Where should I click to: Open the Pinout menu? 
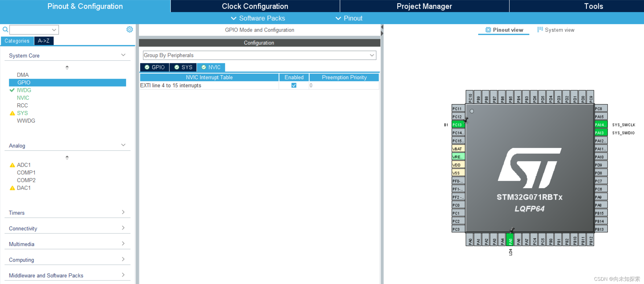[349, 18]
